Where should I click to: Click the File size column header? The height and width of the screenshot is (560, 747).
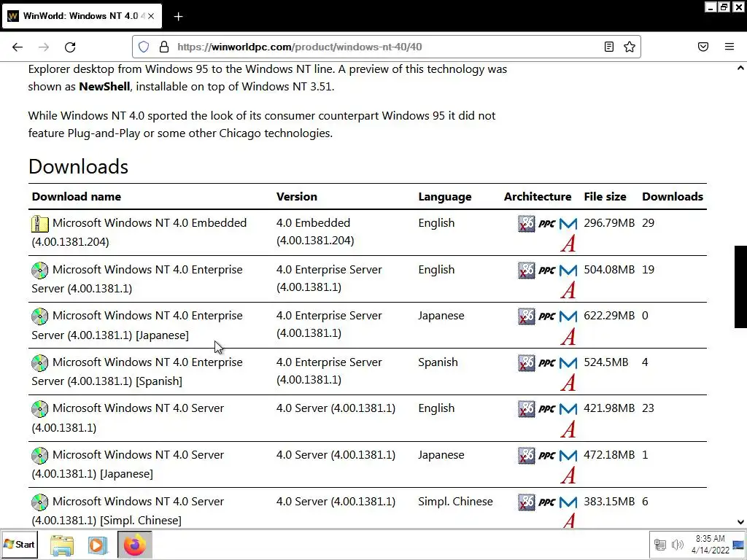pyautogui.click(x=605, y=197)
